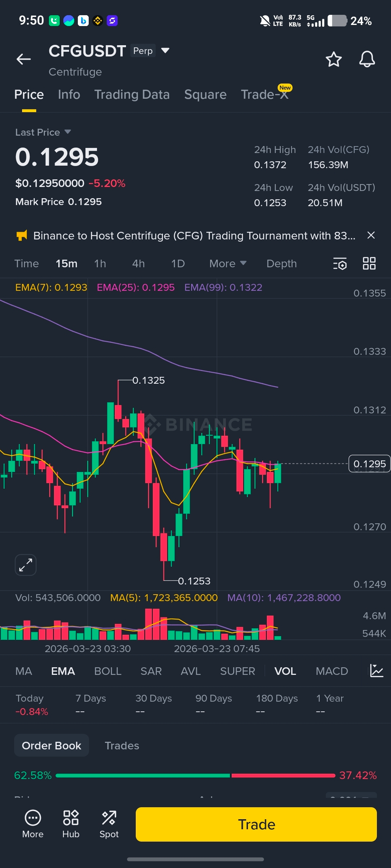Toggle the MA indicator

point(24,671)
